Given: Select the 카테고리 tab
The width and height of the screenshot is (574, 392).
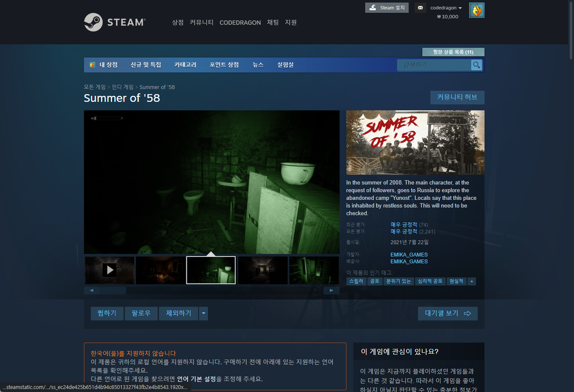Looking at the screenshot, I should 185,65.
